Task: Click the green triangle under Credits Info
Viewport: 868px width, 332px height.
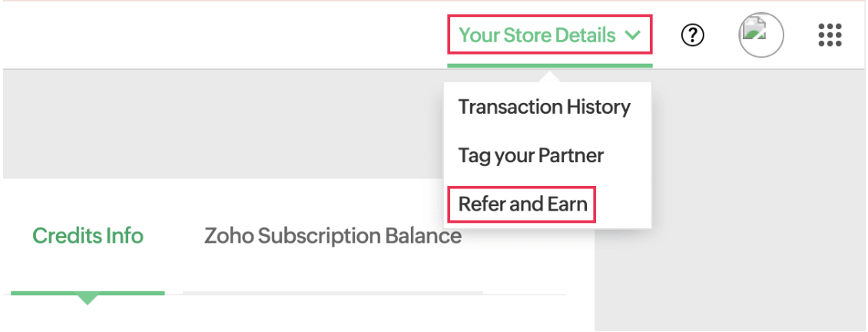Action: pyautogui.click(x=88, y=298)
